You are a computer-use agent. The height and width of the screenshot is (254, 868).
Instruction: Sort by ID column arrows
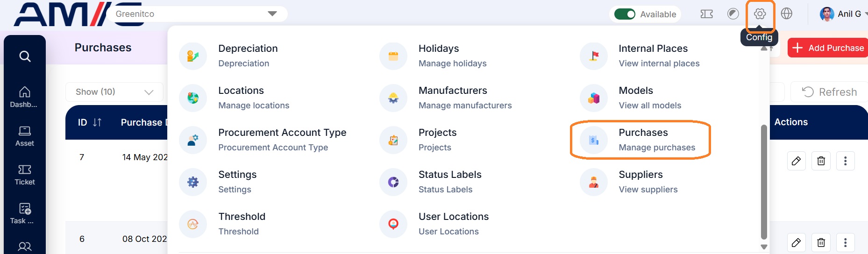coord(97,122)
